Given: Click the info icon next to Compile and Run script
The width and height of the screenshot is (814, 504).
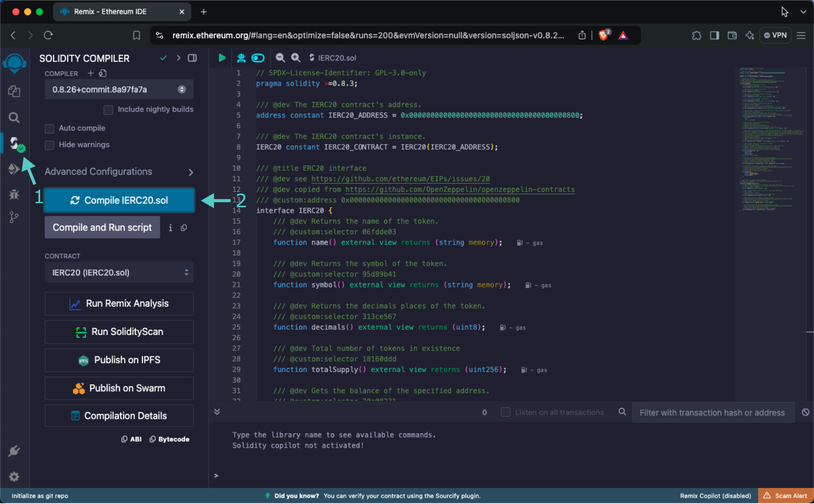Looking at the screenshot, I should point(170,228).
